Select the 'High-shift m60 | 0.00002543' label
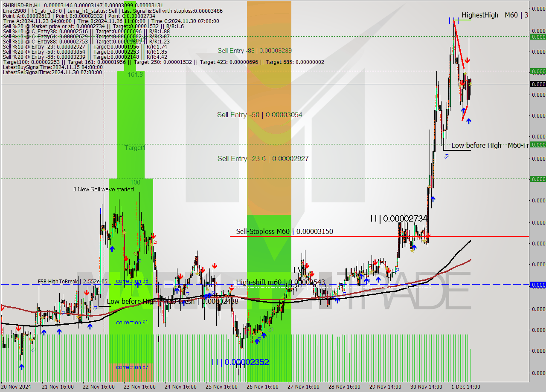Image resolution: width=546 pixels, height=392 pixels. click(x=281, y=282)
